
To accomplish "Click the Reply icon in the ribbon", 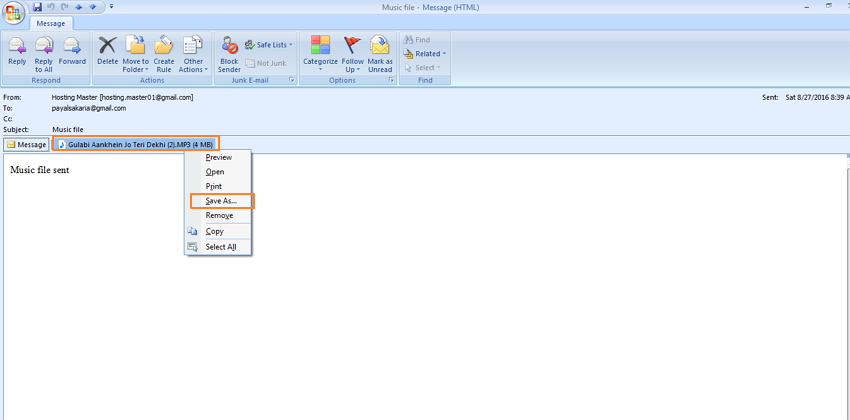I will click(x=17, y=51).
